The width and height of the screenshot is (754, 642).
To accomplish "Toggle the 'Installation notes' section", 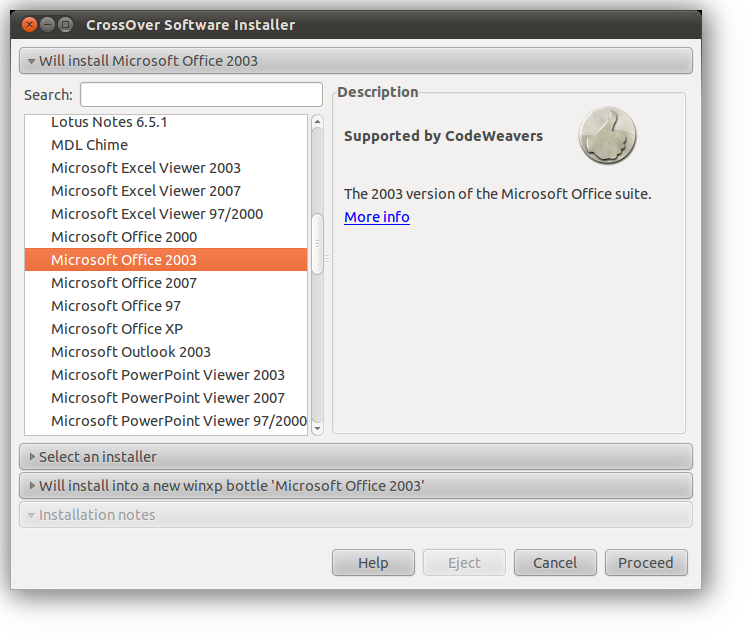I will coord(356,515).
